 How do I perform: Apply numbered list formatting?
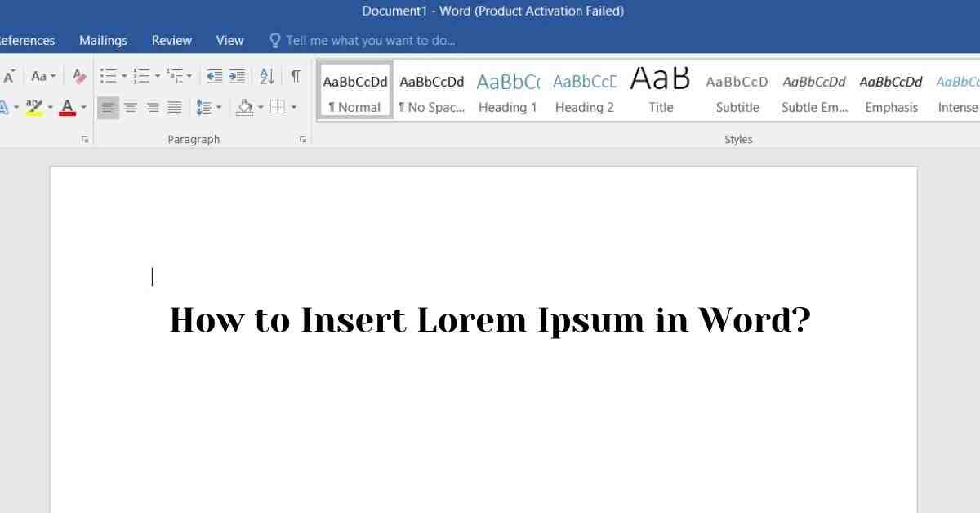141,77
